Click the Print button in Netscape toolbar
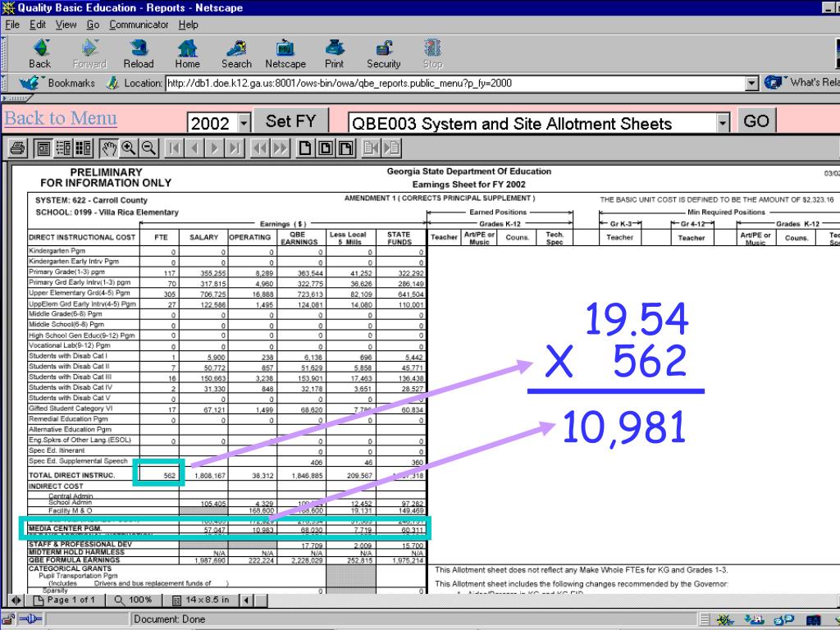The image size is (840, 630). (x=335, y=54)
